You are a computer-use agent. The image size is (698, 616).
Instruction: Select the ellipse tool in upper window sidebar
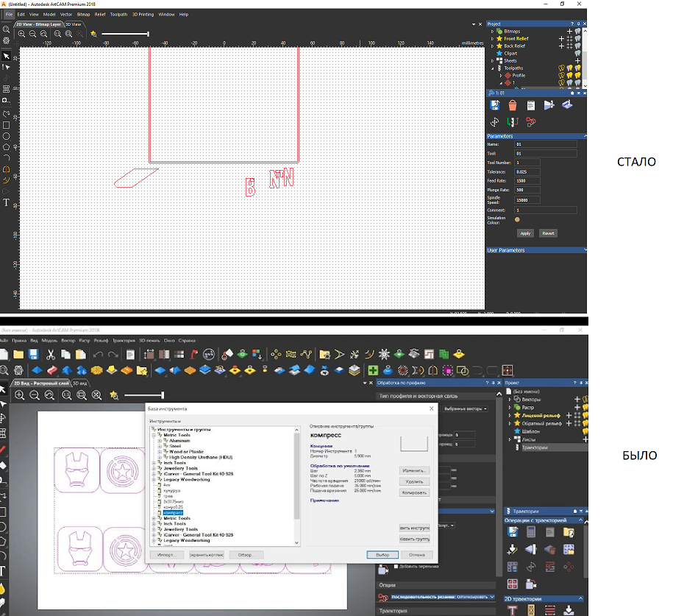(6, 136)
